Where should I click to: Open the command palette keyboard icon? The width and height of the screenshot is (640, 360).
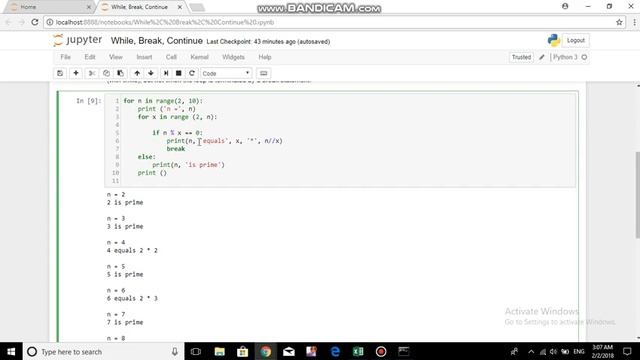264,73
